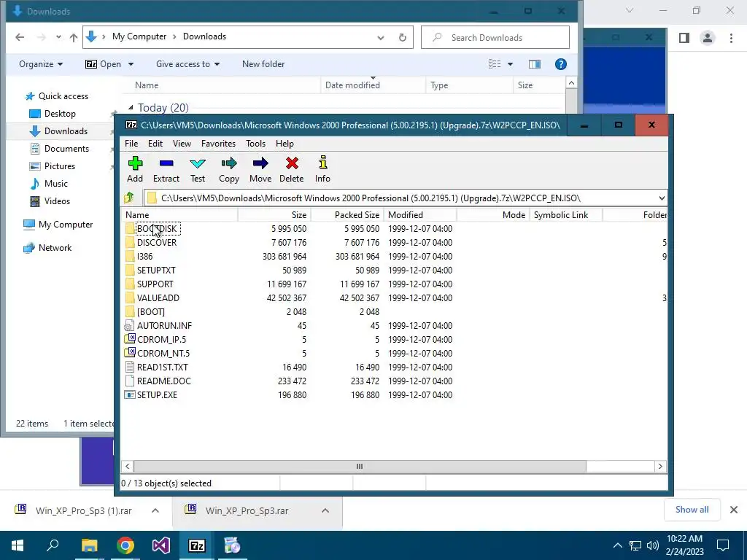Open 7-Zip View menu
747x560 pixels.
point(182,144)
